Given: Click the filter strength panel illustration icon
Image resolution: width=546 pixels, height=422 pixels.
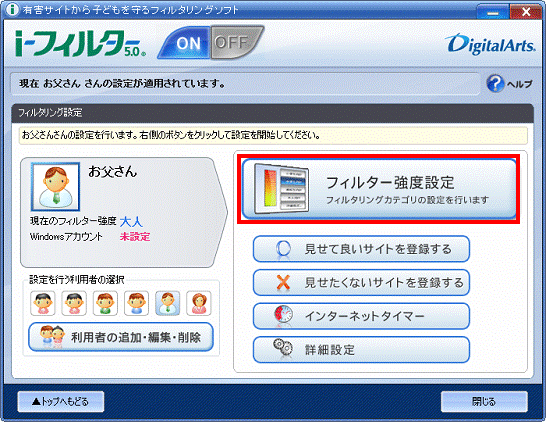Looking at the screenshot, I should coord(282,188).
